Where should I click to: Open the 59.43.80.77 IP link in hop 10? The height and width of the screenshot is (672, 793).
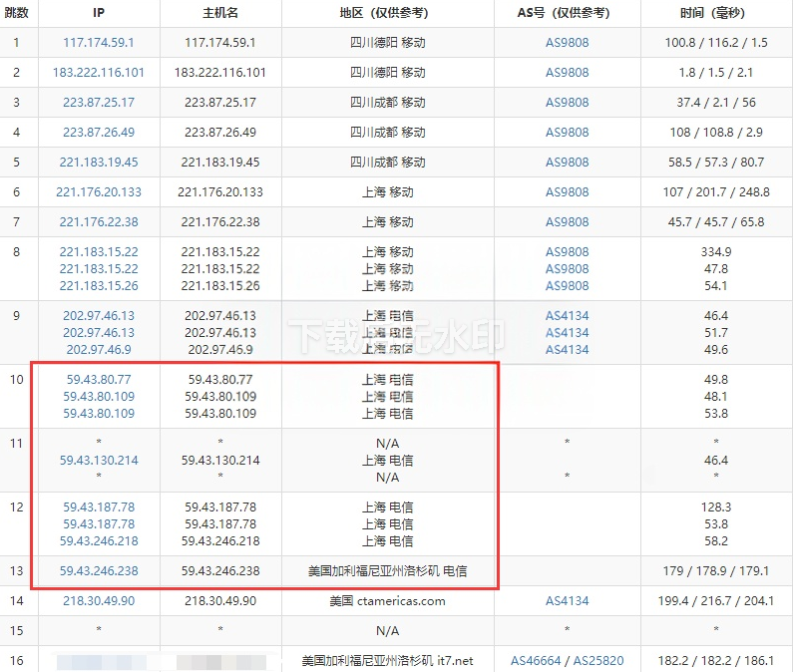98,380
